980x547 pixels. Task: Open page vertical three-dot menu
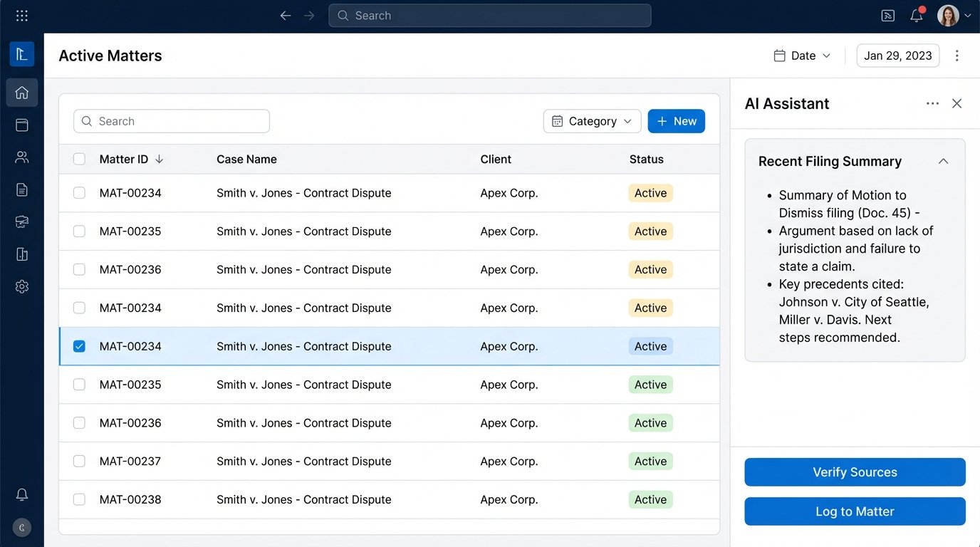[x=956, y=56]
